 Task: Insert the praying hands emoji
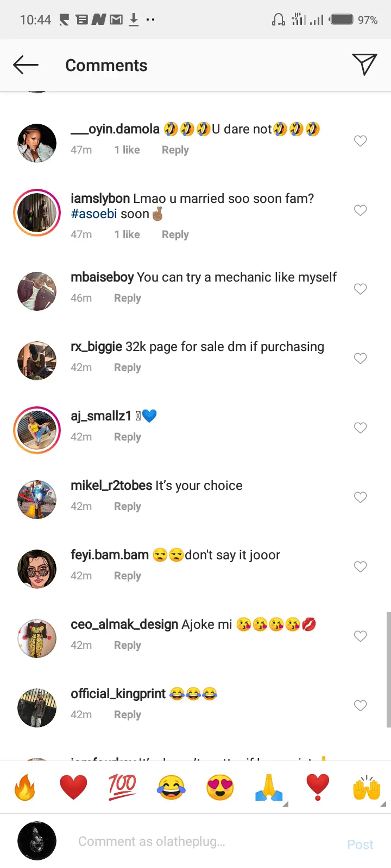tap(269, 787)
